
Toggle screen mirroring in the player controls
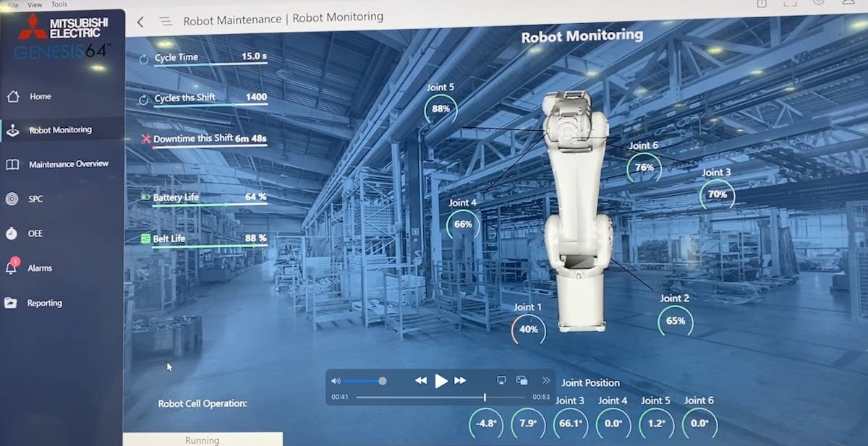pyautogui.click(x=501, y=380)
